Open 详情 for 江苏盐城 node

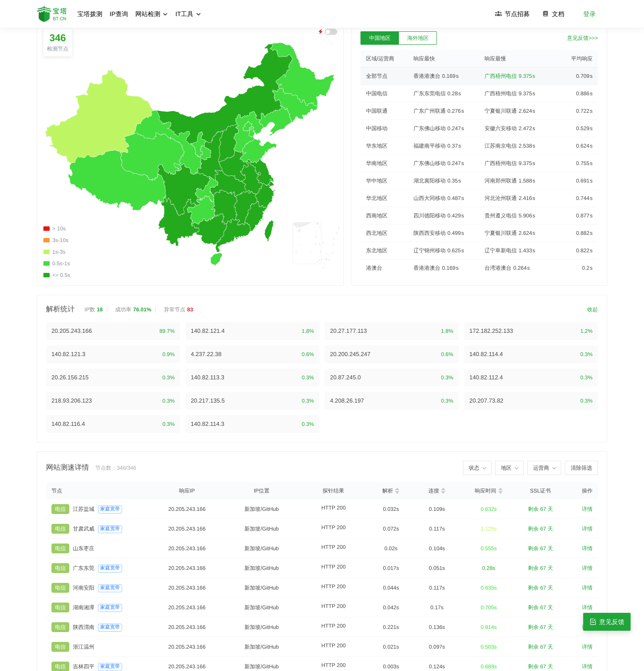[x=587, y=509]
